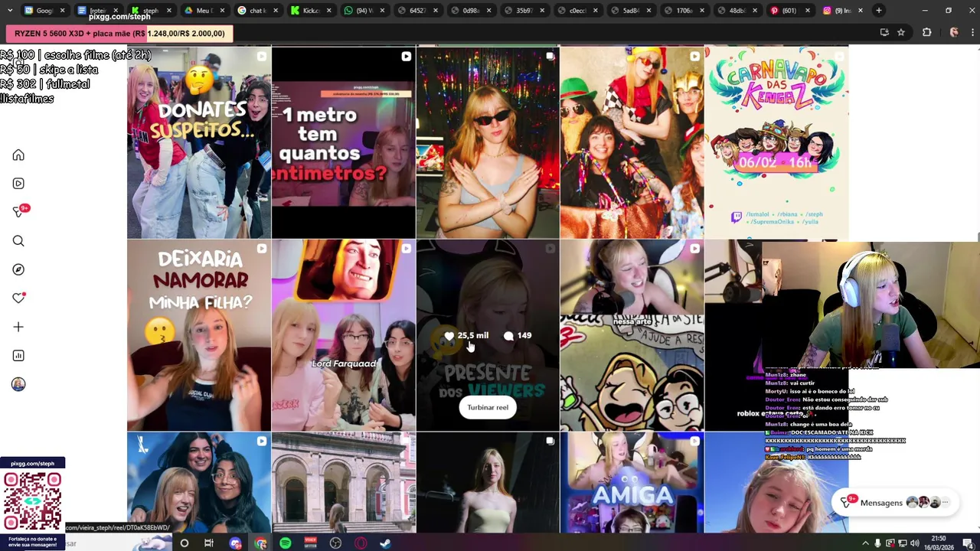Open the profile avatar in the sidebar
Screen dimensions: 980x551
coord(18,384)
